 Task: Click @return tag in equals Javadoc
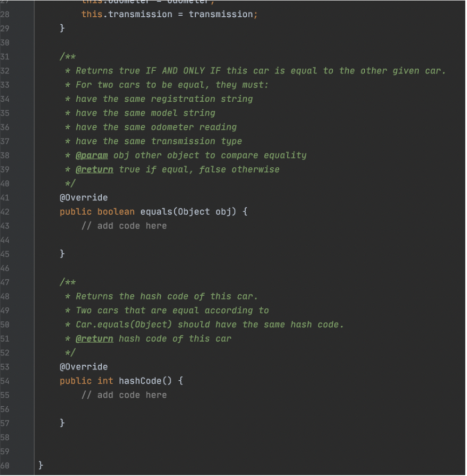point(94,170)
